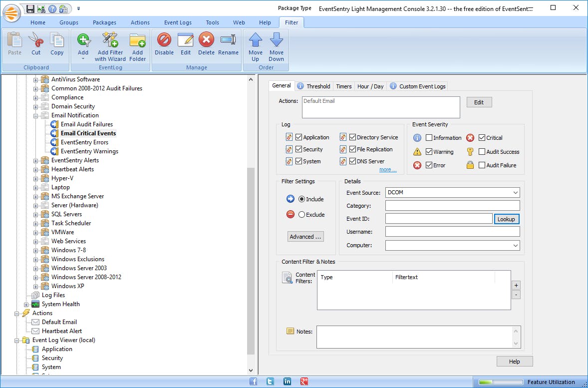The width and height of the screenshot is (588, 388).
Task: Click the Help button at bottom right
Action: coord(515,362)
